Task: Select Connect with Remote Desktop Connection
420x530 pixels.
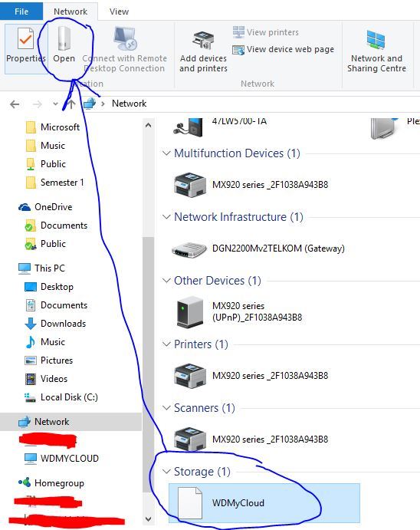Action: (x=124, y=51)
